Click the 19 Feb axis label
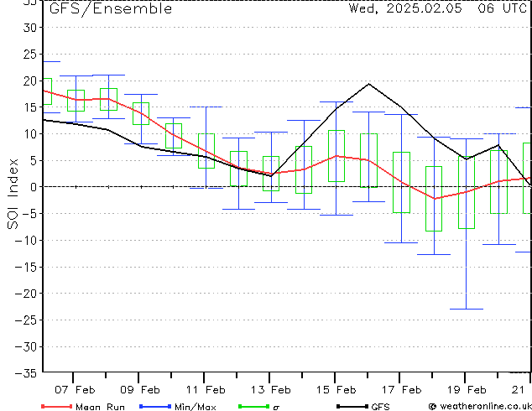This screenshot has height=411, width=532. coord(467,390)
